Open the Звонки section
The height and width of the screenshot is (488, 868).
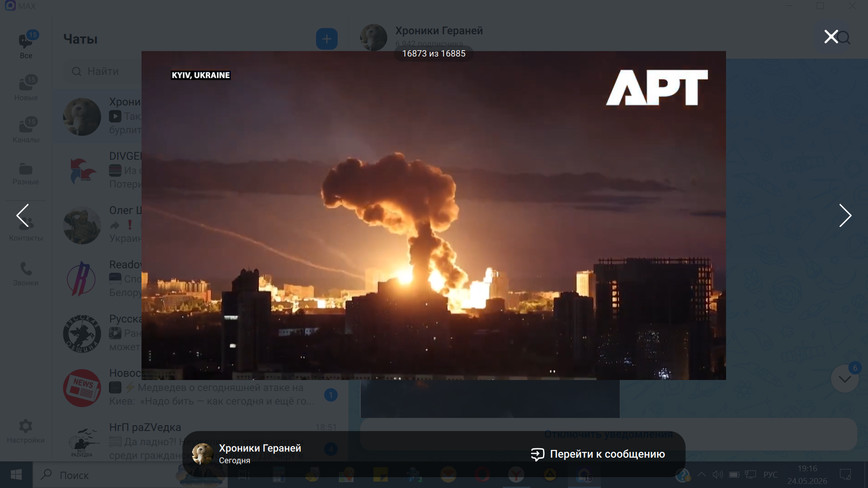(x=26, y=274)
